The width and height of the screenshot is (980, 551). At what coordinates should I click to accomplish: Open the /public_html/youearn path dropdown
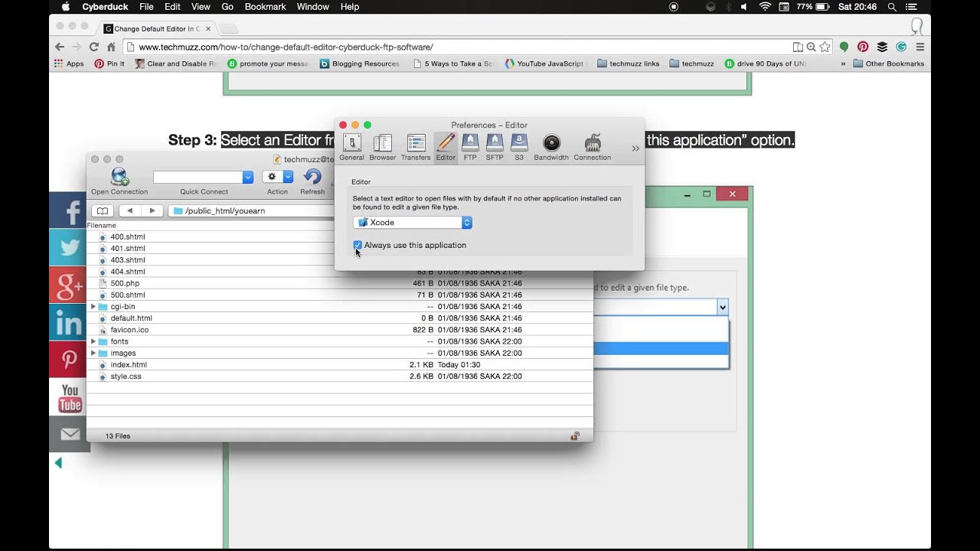pyautogui.click(x=251, y=210)
